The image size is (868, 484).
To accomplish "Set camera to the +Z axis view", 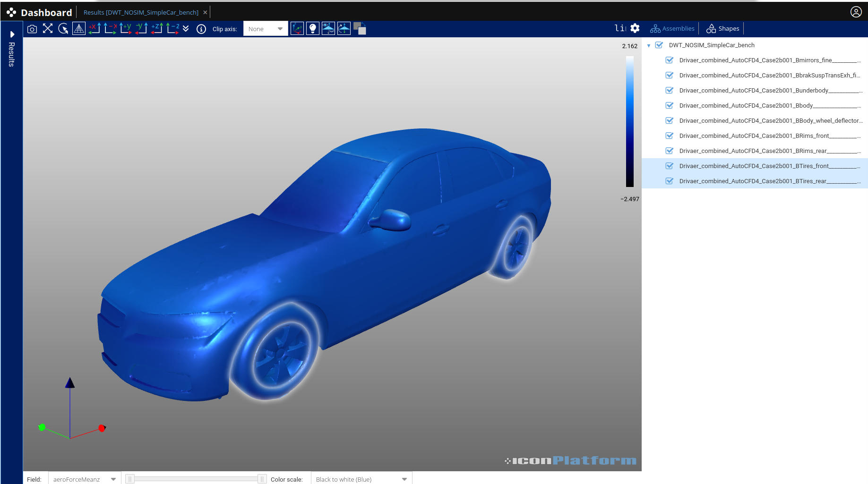I will (x=157, y=29).
